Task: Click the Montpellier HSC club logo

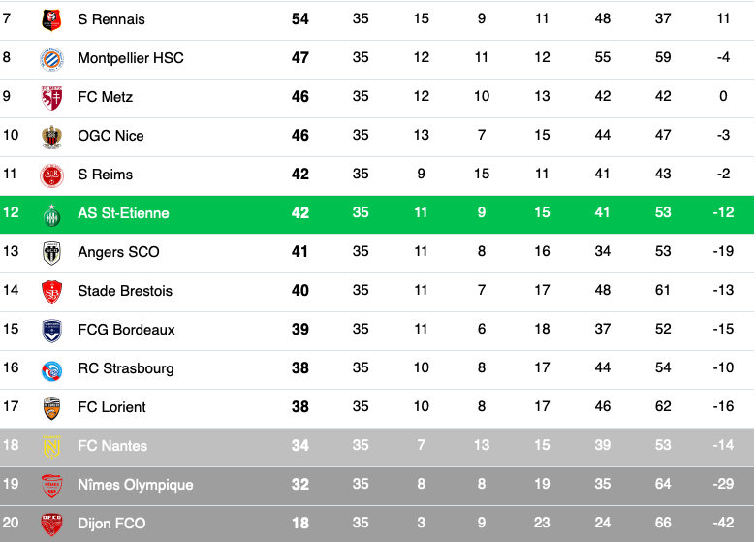Action: (x=51, y=60)
